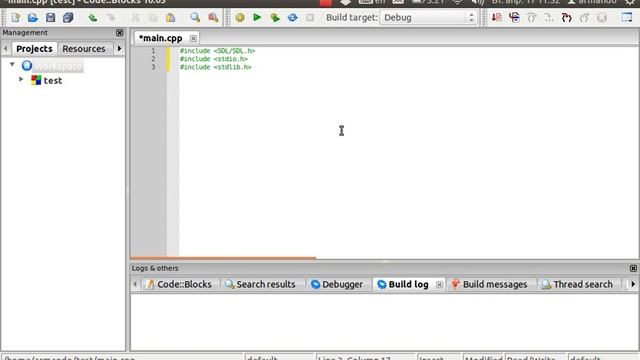Switch to the Projects tab
Image resolution: width=640 pixels, height=360 pixels.
tap(34, 49)
